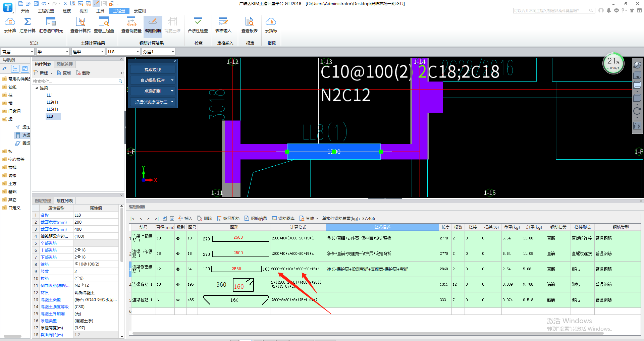Move rebar row up with arrow icon

pyautogui.click(x=165, y=218)
